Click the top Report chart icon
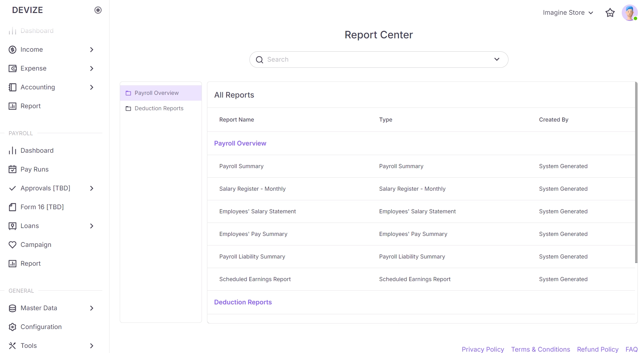 pyautogui.click(x=13, y=106)
